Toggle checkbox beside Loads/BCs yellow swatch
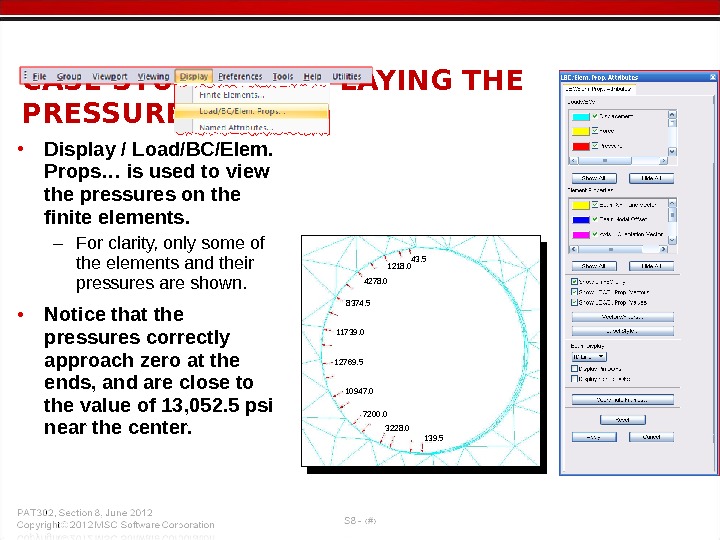720x540 pixels. coord(595,131)
